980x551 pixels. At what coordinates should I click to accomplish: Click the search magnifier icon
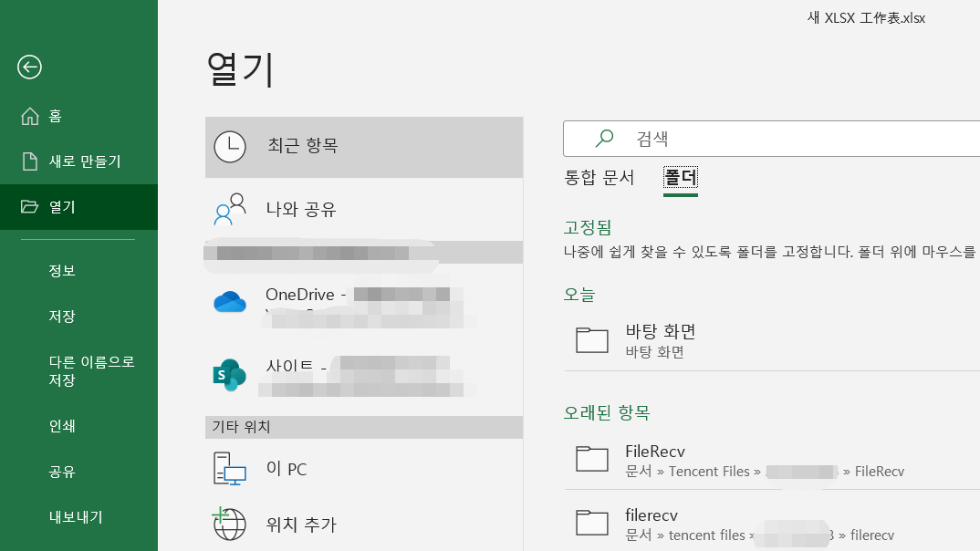(603, 137)
